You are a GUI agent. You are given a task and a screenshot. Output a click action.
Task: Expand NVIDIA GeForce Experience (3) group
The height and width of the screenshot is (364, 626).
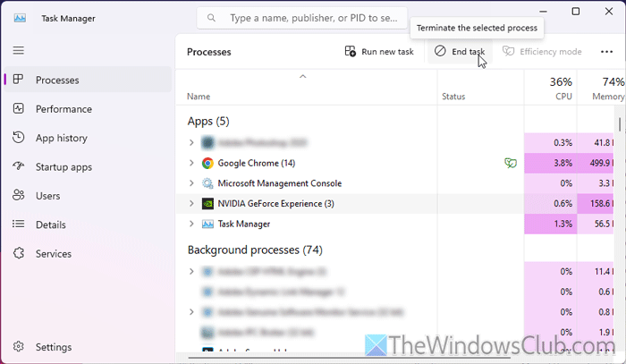point(191,204)
